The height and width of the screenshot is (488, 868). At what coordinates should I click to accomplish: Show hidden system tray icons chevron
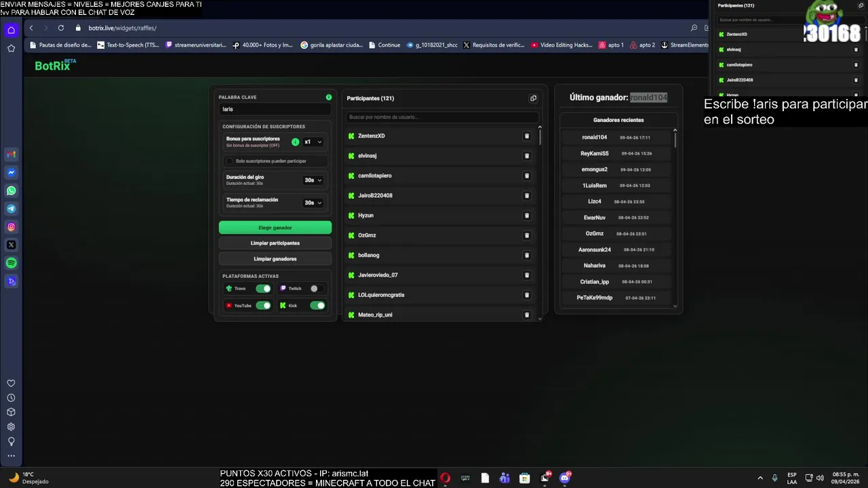click(760, 478)
